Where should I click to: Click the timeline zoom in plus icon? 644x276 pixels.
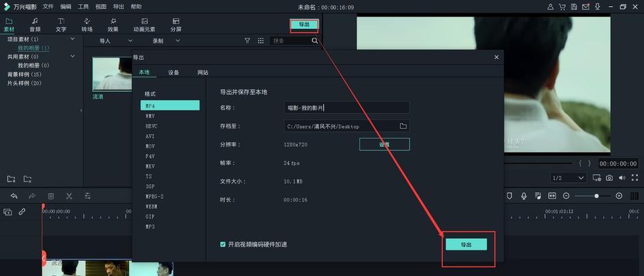619,196
